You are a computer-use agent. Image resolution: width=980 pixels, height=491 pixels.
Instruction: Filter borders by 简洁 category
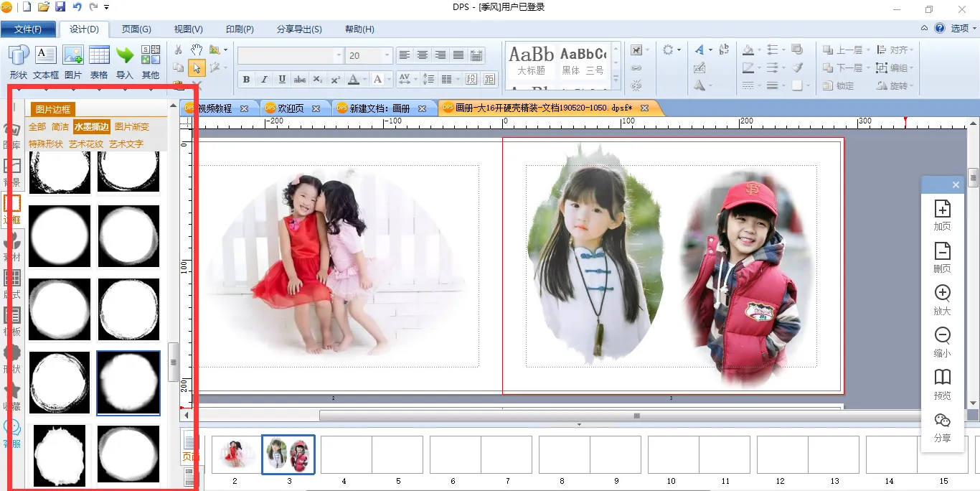point(60,127)
